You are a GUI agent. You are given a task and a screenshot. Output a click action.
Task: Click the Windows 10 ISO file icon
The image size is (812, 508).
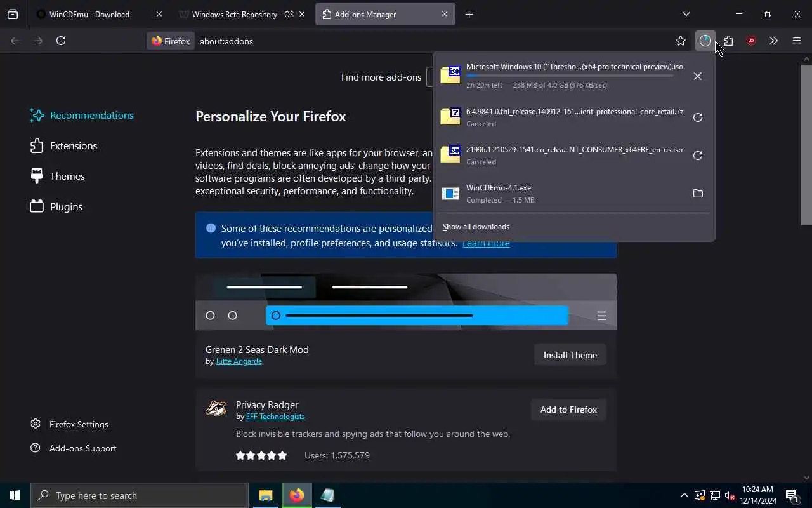[450, 75]
